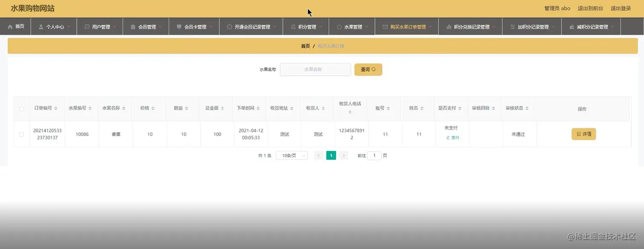The width and height of the screenshot is (644, 249).
Task: Sort by 总金额 with its sort icon
Action: coord(222,108)
